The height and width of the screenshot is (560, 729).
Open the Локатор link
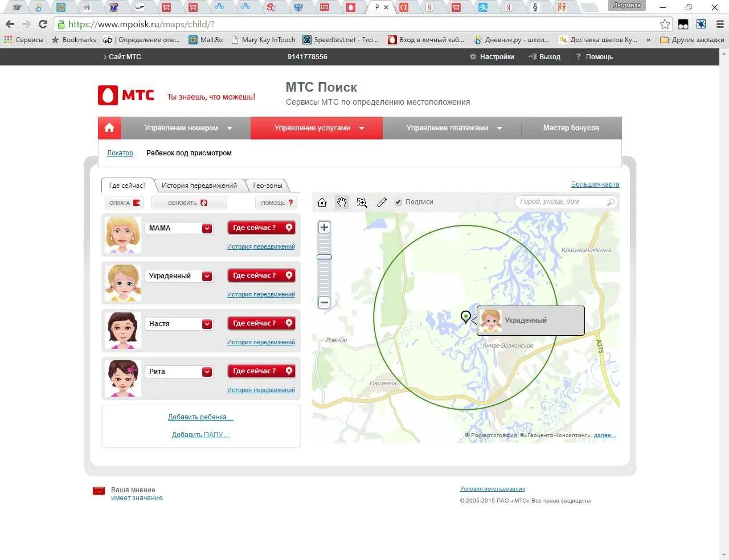point(120,153)
